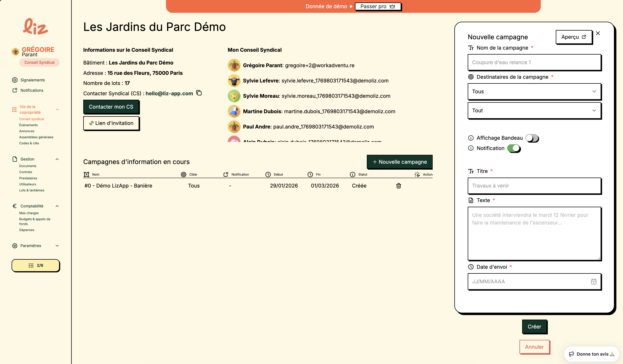The height and width of the screenshot is (364, 623).
Task: Open Notifications menu item
Action: tap(32, 90)
